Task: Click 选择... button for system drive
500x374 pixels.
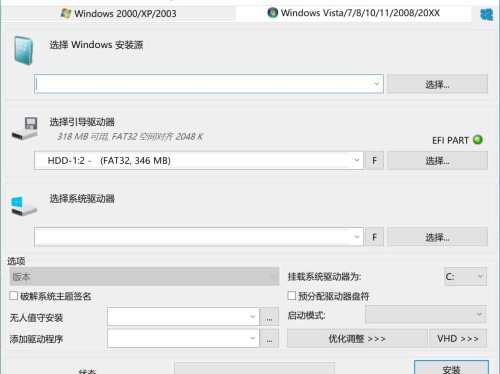Action: 437,237
